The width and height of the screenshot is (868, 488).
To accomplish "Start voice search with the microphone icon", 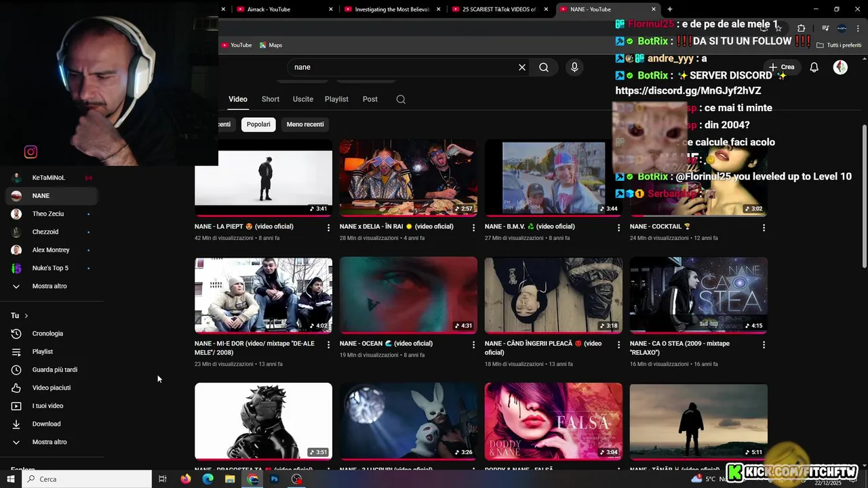I will (574, 67).
